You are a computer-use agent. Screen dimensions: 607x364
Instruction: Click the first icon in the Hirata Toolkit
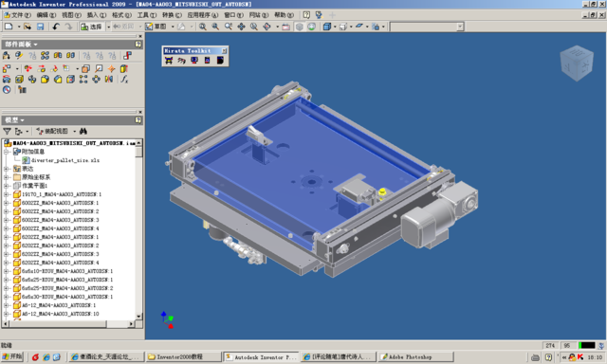click(169, 61)
